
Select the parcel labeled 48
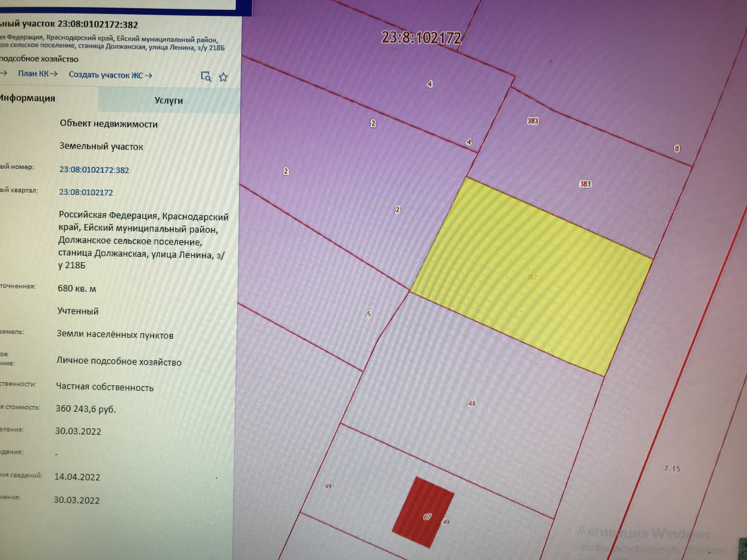[472, 403]
